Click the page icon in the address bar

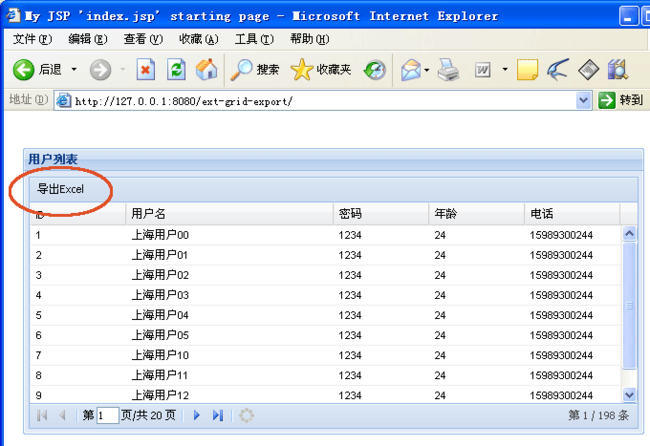64,100
